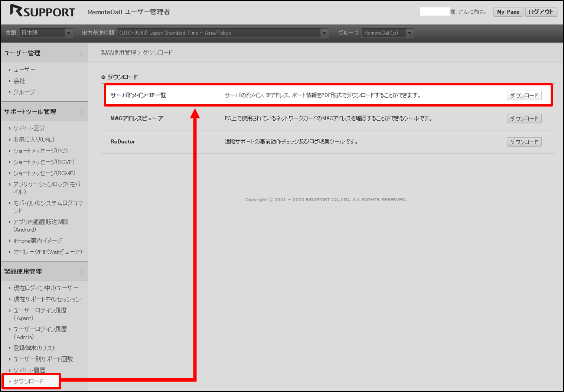Collapse the ユーザー管理 section header

44,53
